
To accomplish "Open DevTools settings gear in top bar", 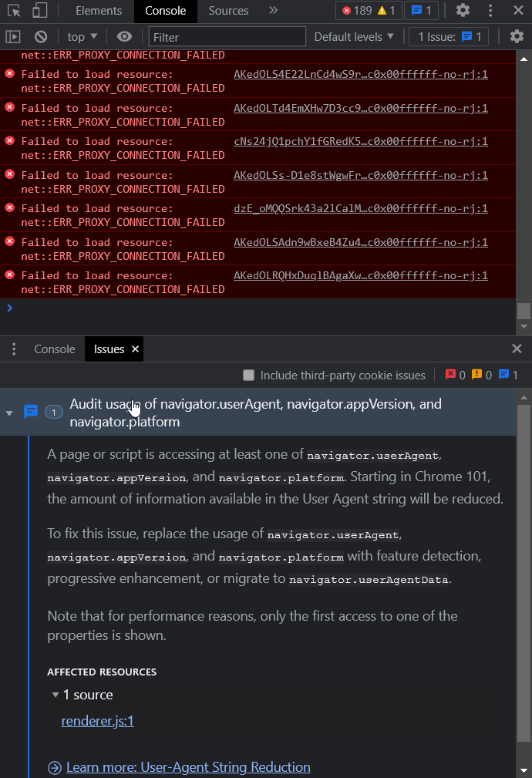I will click(x=463, y=11).
